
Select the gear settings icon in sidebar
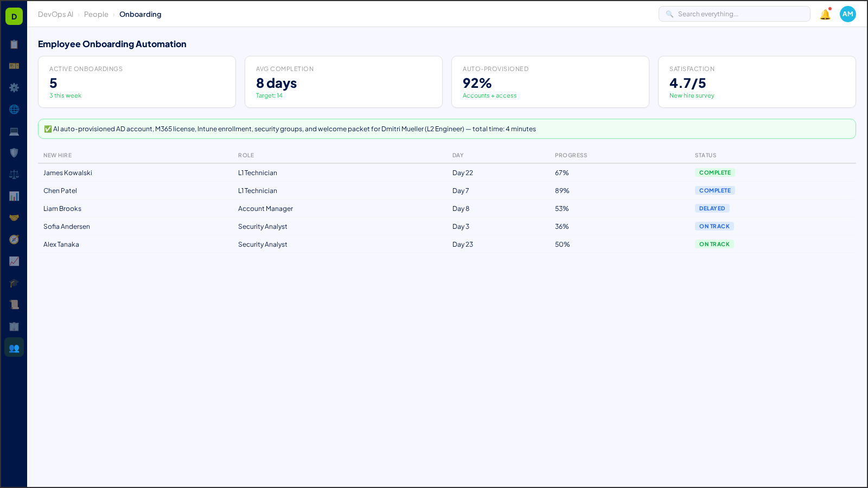pos(14,88)
